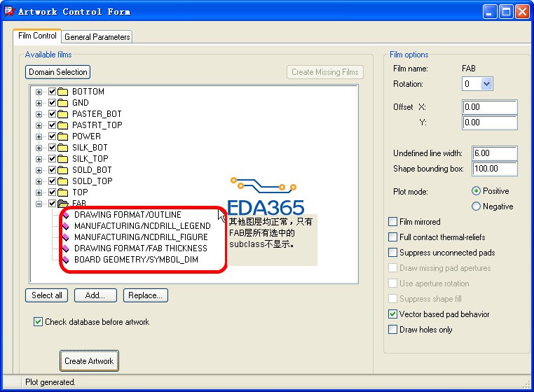Switch to the Film Control tab

point(37,36)
